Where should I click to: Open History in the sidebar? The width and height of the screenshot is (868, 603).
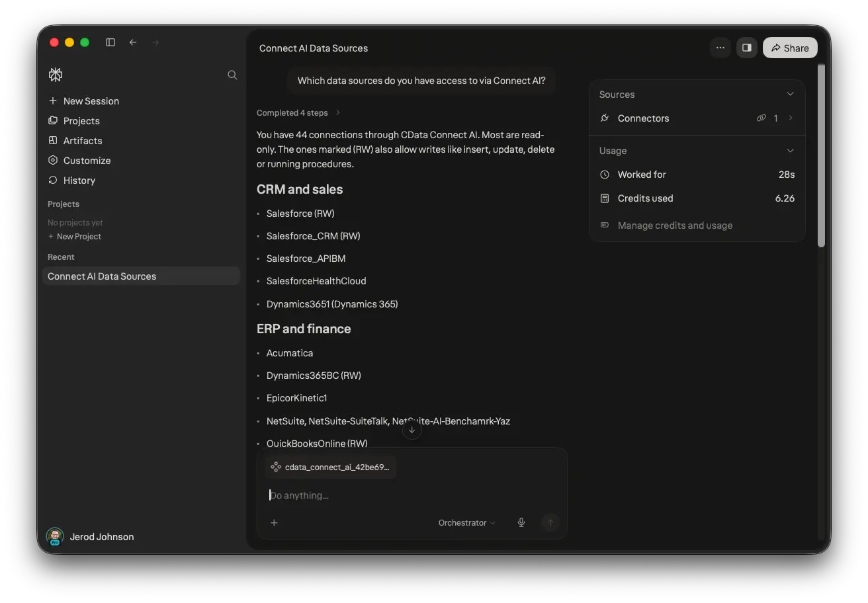point(71,181)
